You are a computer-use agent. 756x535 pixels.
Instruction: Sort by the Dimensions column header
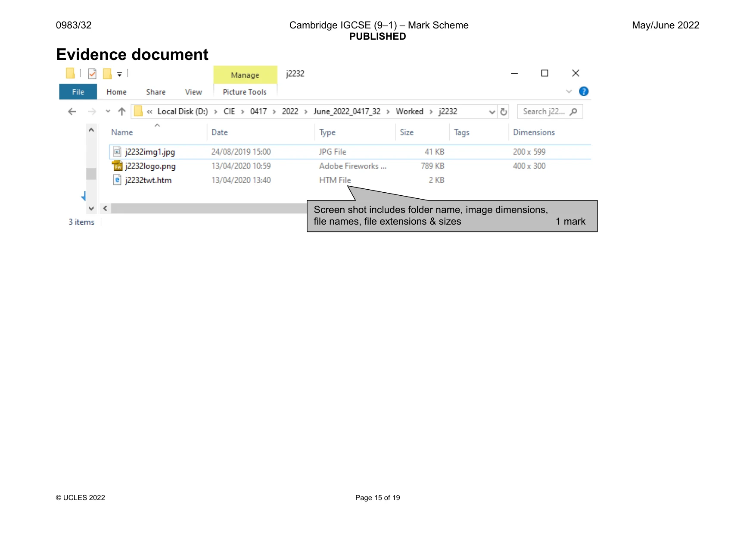(534, 132)
